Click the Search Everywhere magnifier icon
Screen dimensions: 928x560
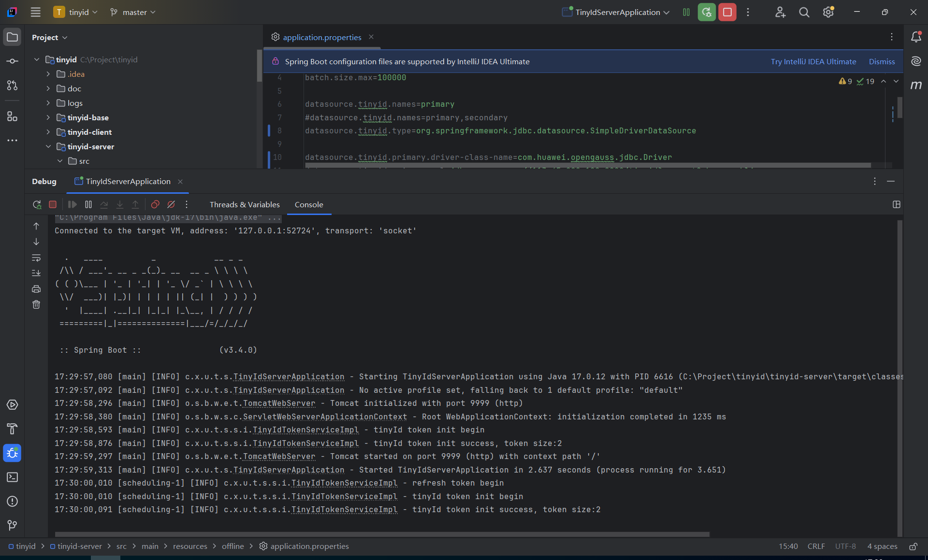coord(804,12)
